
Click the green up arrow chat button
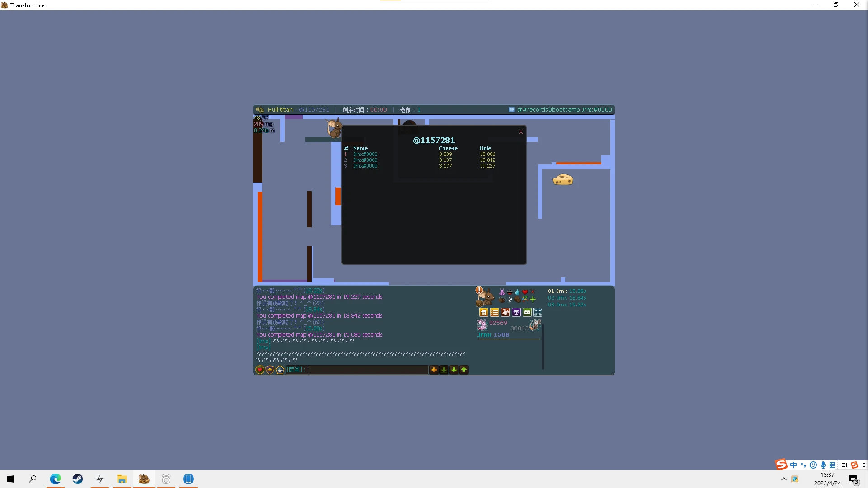pos(464,370)
